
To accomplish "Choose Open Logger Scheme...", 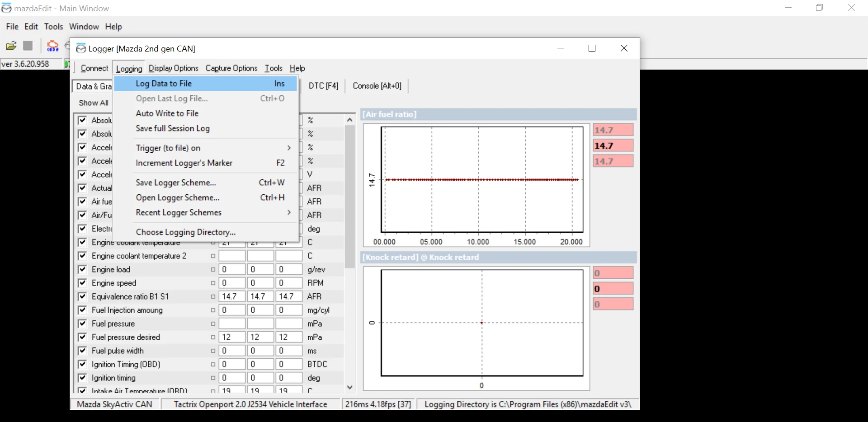I will pyautogui.click(x=206, y=197).
